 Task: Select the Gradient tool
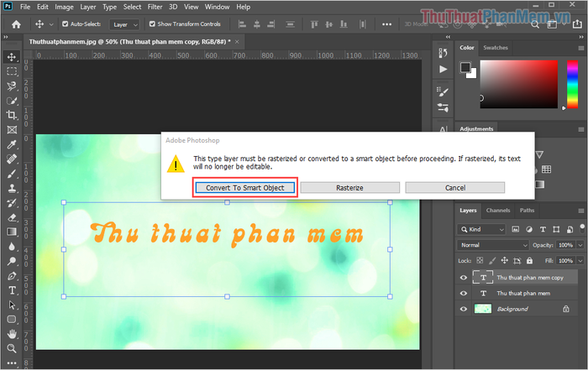point(12,232)
